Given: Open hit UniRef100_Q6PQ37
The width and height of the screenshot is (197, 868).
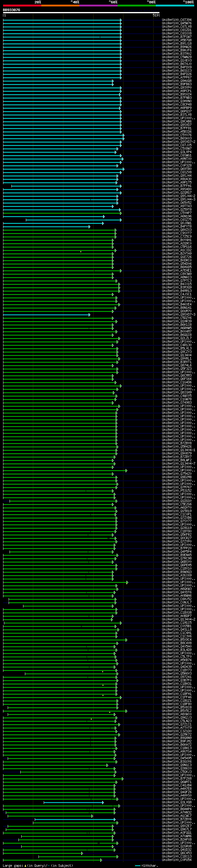Looking at the screenshot, I should [x=177, y=111].
